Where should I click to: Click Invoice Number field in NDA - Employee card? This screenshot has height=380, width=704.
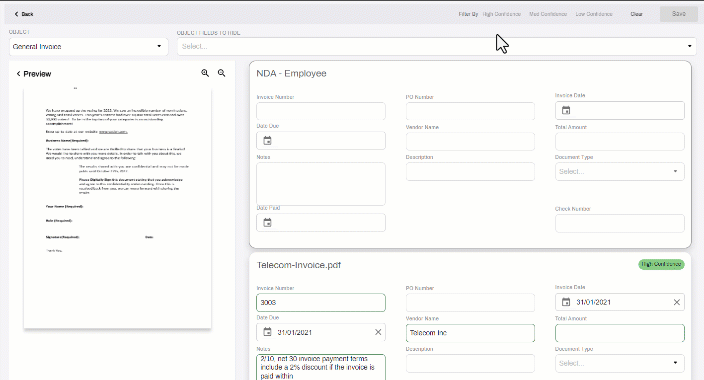coord(321,111)
